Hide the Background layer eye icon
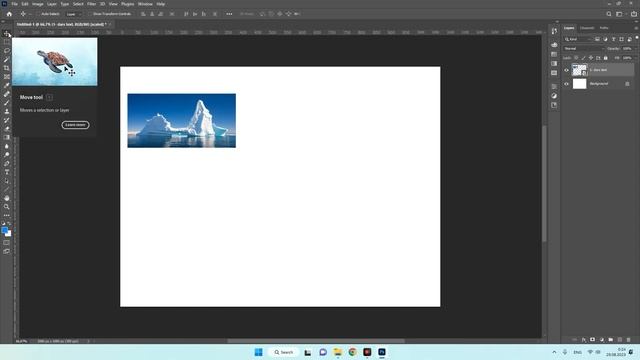Image resolution: width=640 pixels, height=360 pixels. (566, 84)
